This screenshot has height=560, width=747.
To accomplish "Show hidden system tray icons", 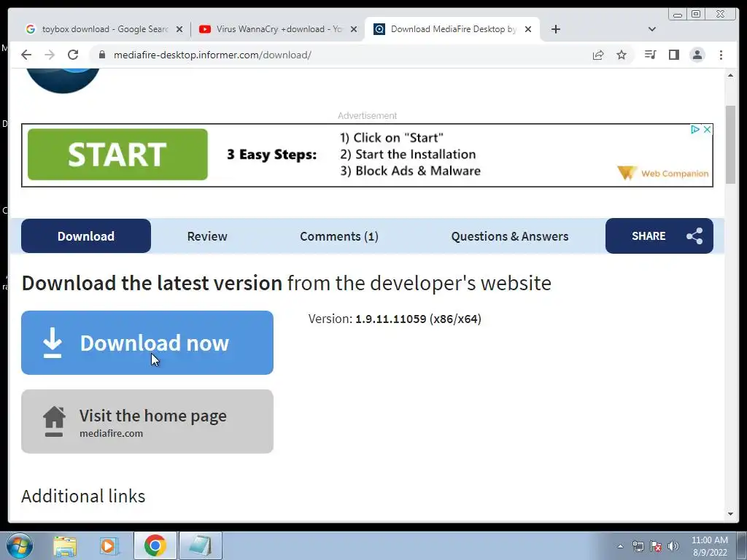I will (620, 546).
